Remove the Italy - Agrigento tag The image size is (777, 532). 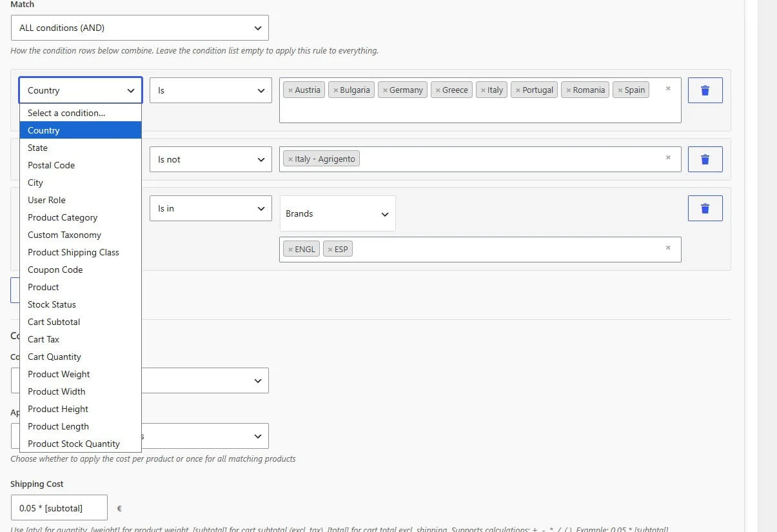(290, 159)
